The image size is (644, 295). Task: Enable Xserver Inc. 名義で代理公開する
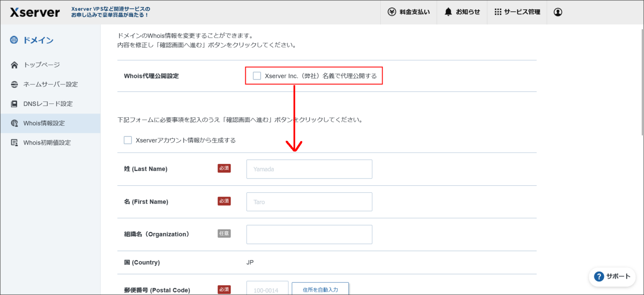[x=257, y=76]
